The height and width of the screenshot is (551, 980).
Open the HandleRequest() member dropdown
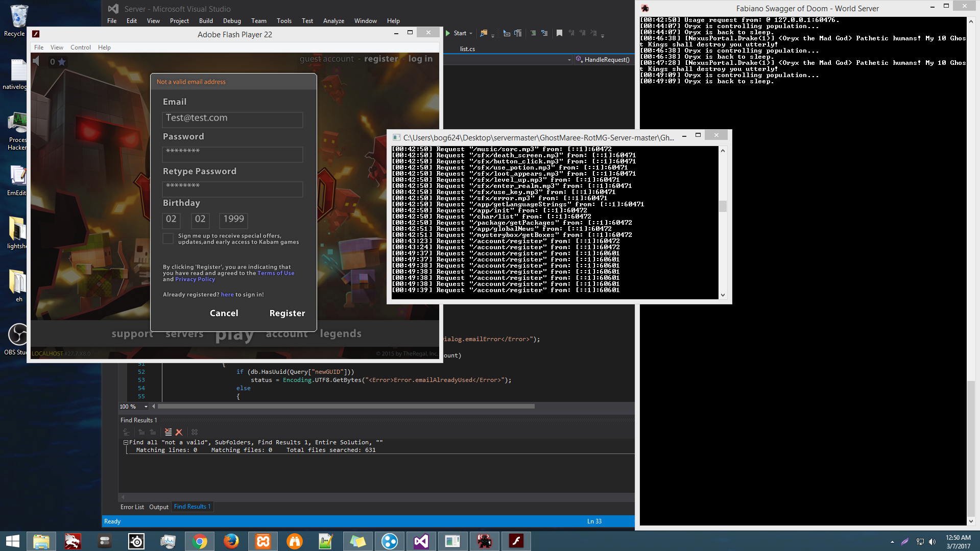click(604, 60)
